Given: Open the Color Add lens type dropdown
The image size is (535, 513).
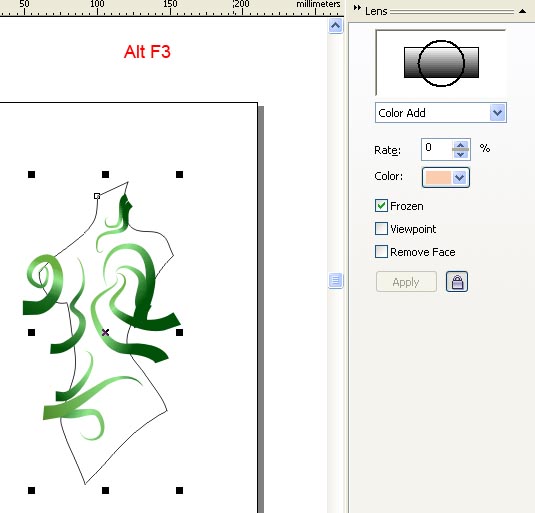Looking at the screenshot, I should [497, 113].
